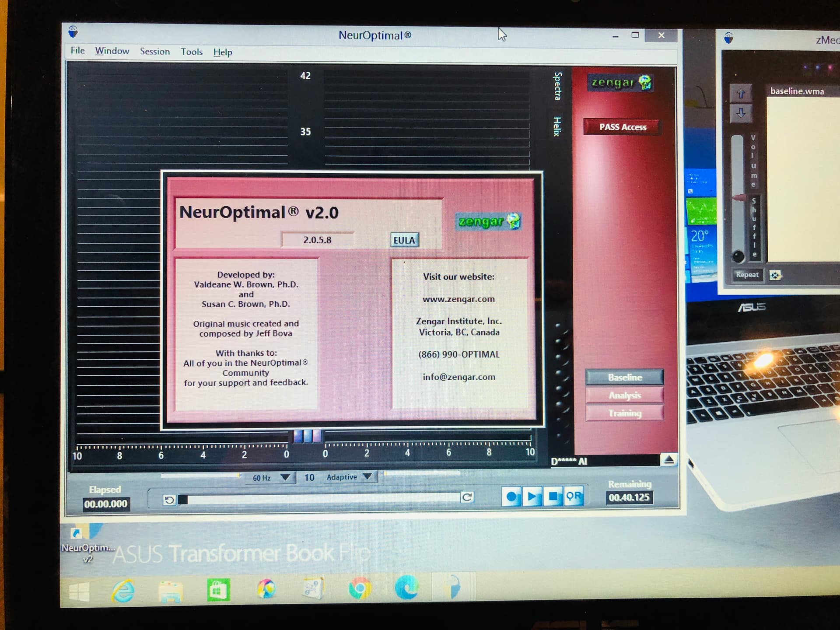Click the Shuffle knob in zMedia window
840x630 pixels.
pyautogui.click(x=738, y=256)
